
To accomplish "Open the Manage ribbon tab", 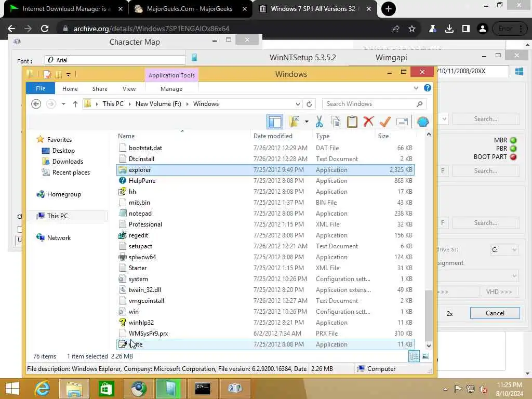I will [x=171, y=88].
